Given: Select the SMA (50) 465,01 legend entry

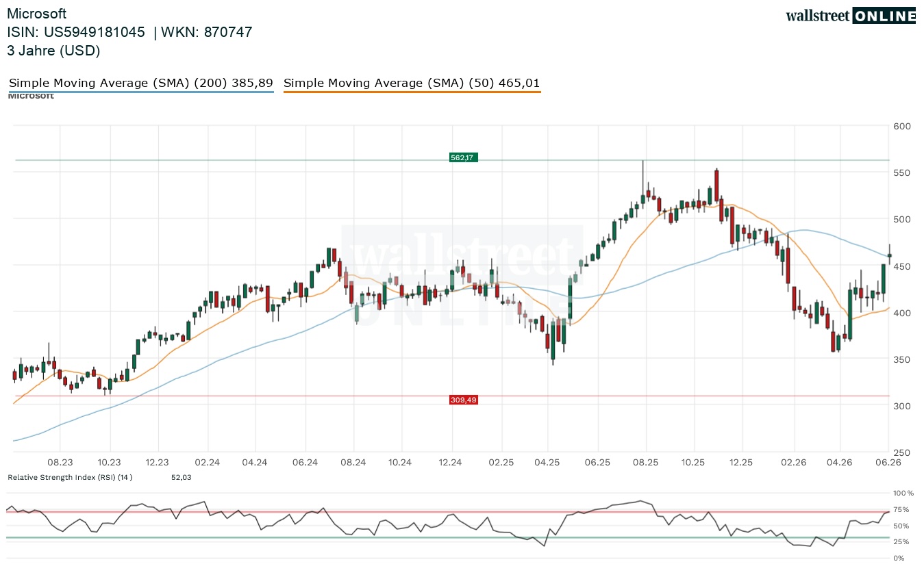Looking at the screenshot, I should coord(412,83).
